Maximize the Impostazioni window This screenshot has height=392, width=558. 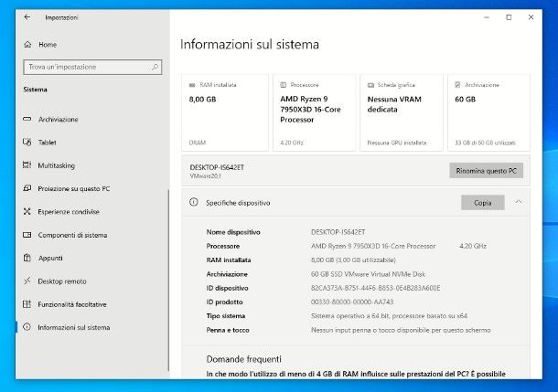tap(509, 17)
